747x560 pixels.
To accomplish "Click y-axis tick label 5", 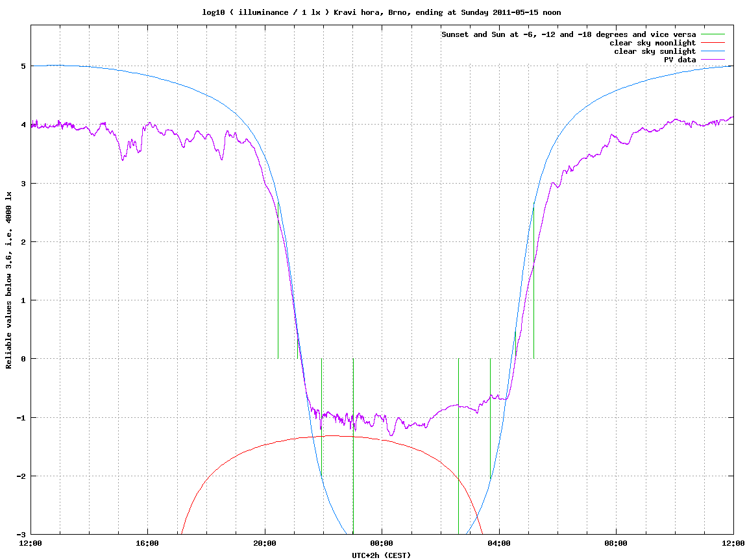I will click(23, 66).
